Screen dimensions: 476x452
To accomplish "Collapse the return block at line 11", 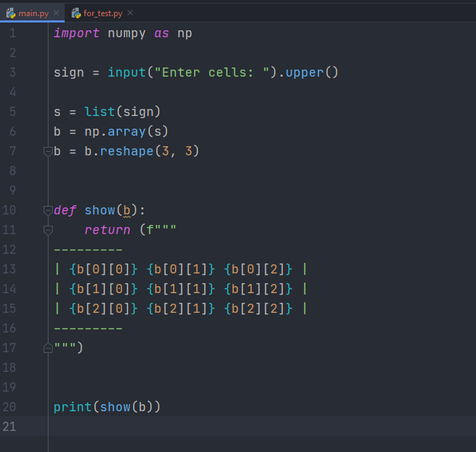I will (x=48, y=230).
